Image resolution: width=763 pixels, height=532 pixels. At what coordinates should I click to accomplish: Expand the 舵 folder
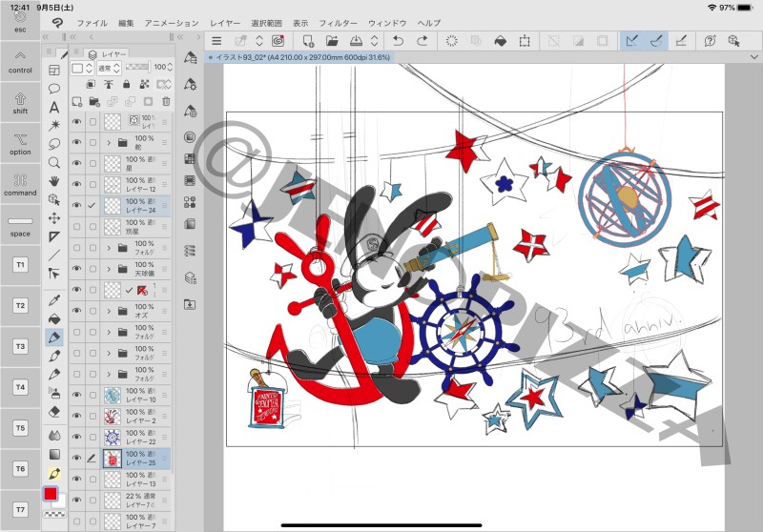109,142
